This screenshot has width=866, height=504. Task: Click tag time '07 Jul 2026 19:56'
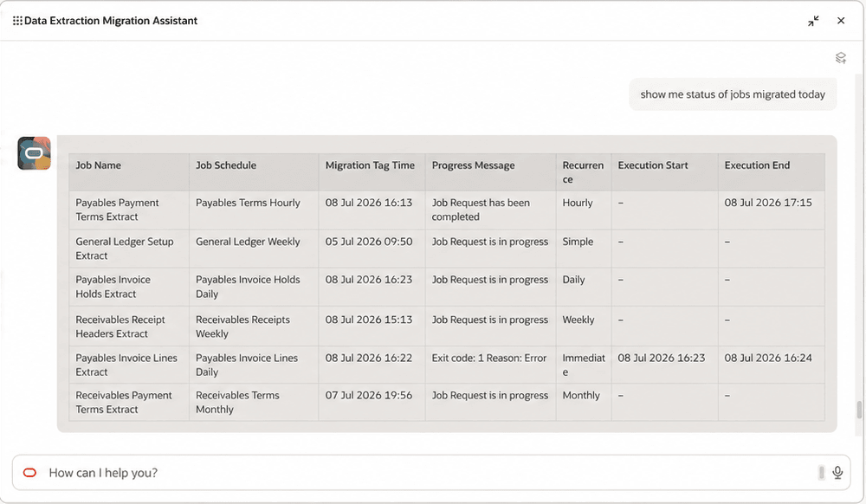[368, 395]
